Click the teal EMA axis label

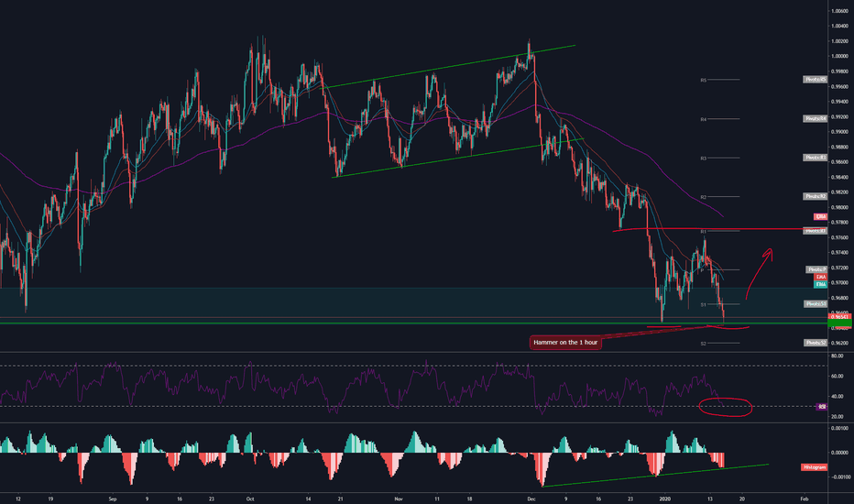[821, 285]
